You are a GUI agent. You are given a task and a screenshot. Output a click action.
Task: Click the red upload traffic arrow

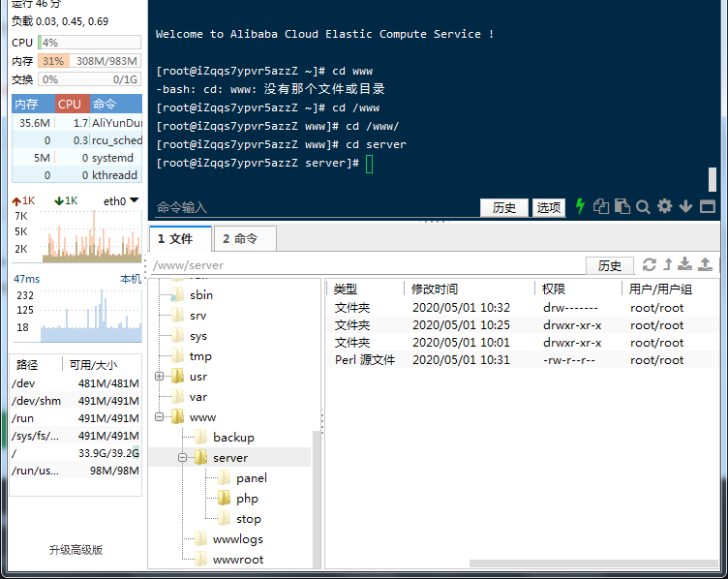[x=16, y=201]
